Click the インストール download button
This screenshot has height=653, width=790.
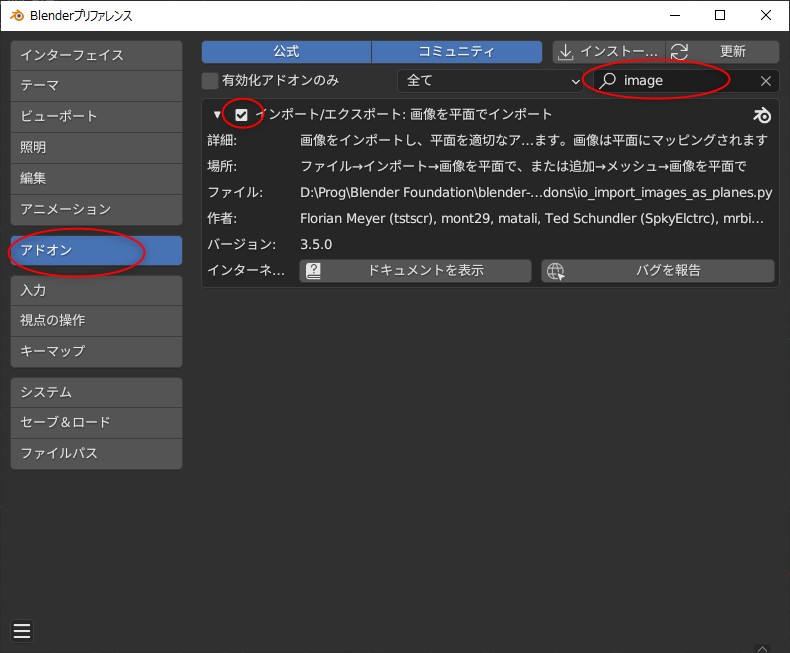608,52
